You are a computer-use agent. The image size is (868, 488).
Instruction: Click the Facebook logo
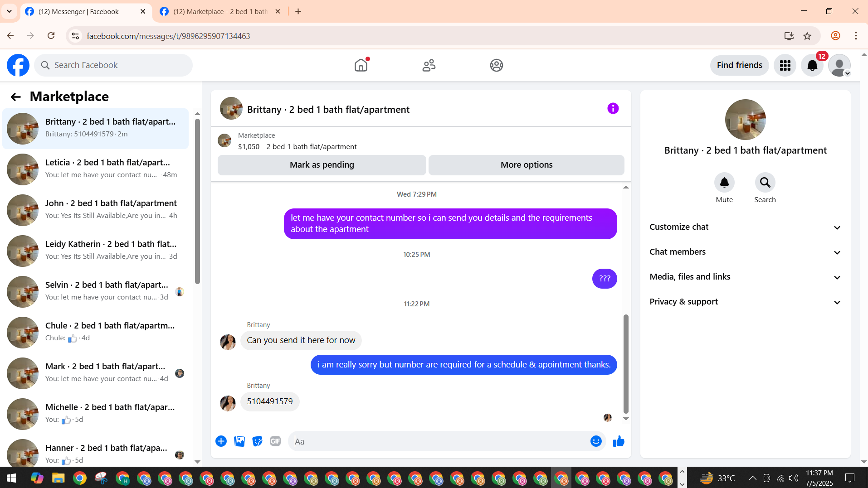[x=18, y=65]
